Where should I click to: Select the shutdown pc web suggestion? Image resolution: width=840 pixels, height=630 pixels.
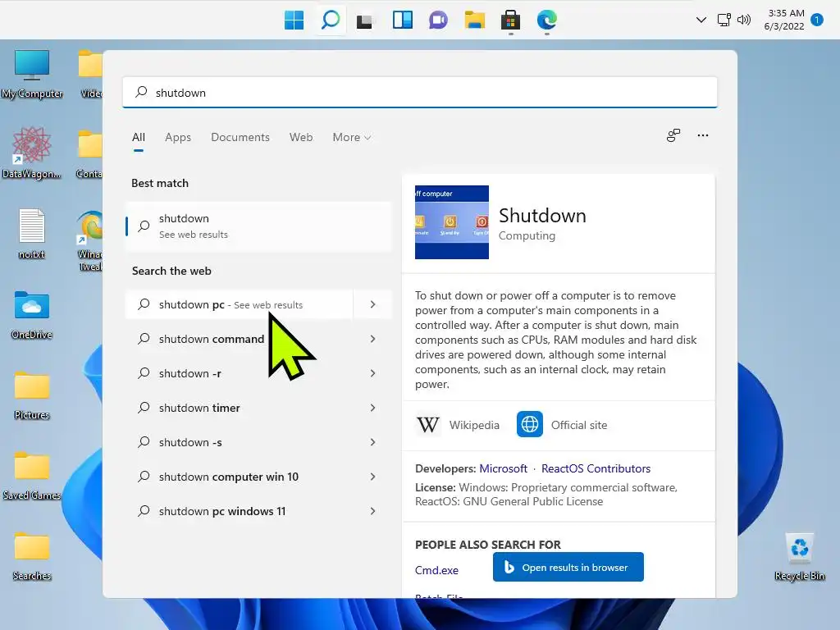pyautogui.click(x=239, y=304)
